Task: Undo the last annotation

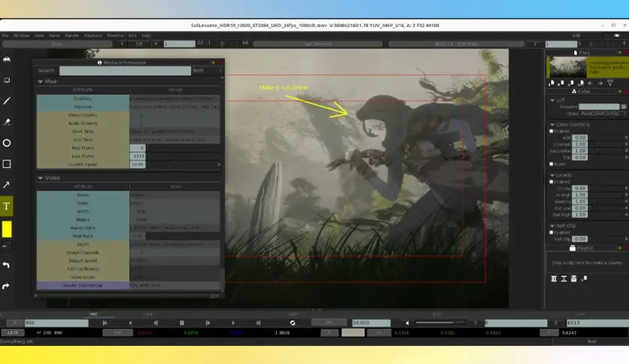Action: 7,265
